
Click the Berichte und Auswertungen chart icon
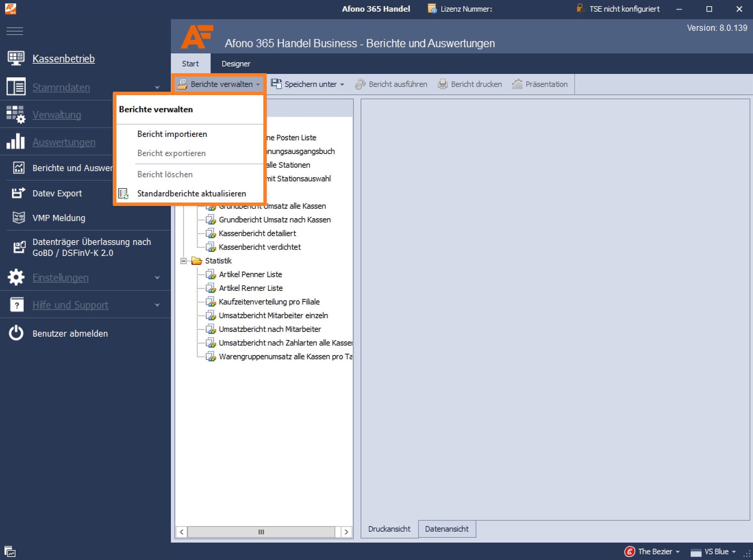coord(18,168)
